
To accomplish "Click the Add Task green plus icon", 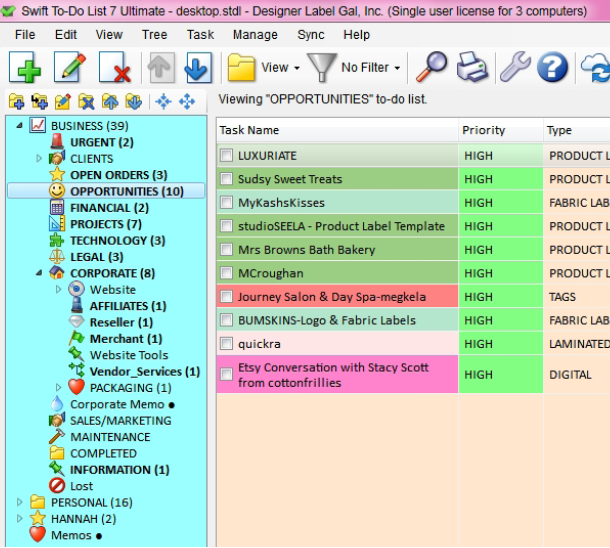I will point(25,67).
